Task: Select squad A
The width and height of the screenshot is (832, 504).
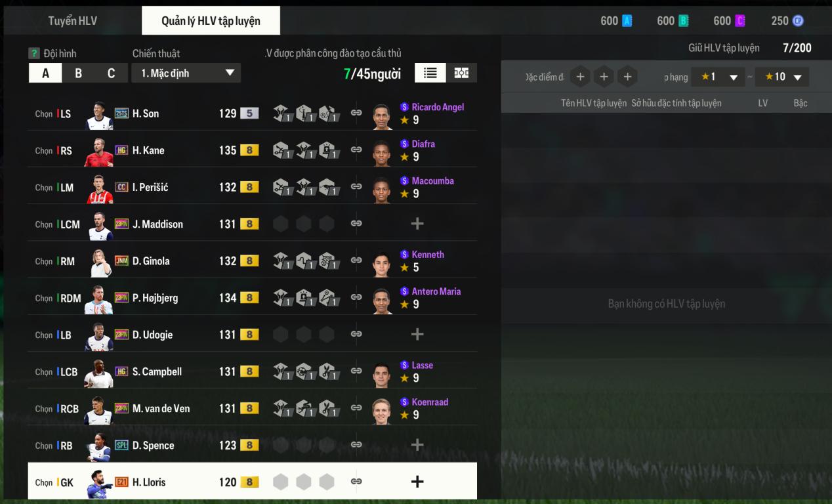Action: (45, 73)
